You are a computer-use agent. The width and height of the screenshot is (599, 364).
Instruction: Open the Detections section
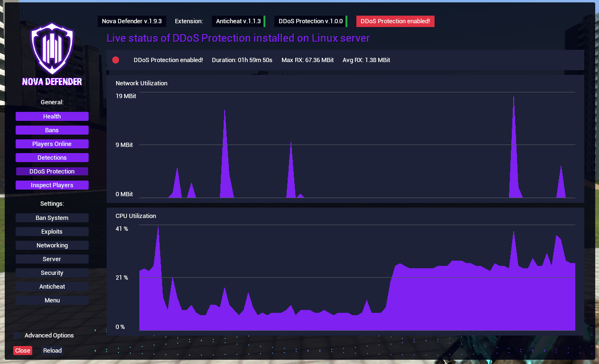coord(52,158)
